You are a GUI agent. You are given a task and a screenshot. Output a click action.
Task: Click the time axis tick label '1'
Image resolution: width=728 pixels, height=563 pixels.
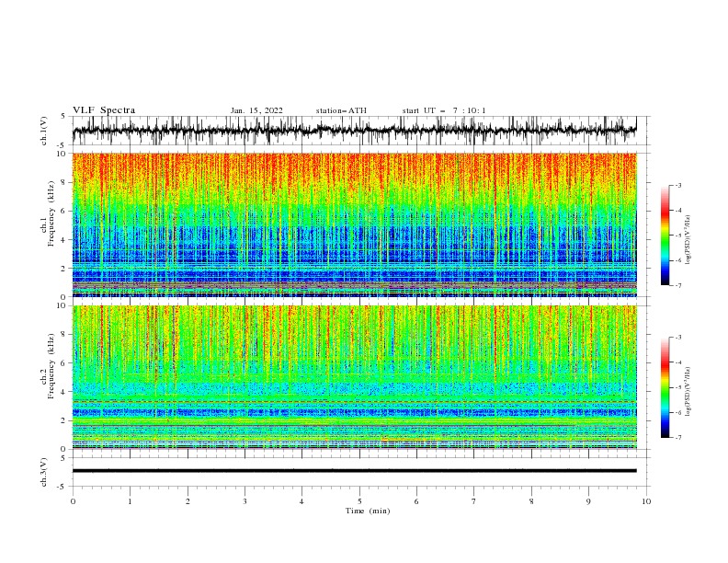coord(130,501)
